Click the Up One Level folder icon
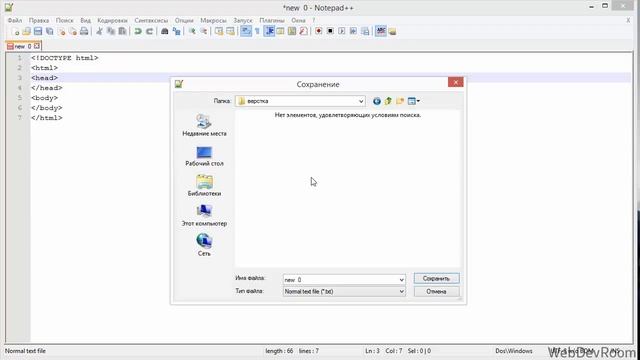Image resolution: width=640 pixels, height=360 pixels. tap(388, 101)
